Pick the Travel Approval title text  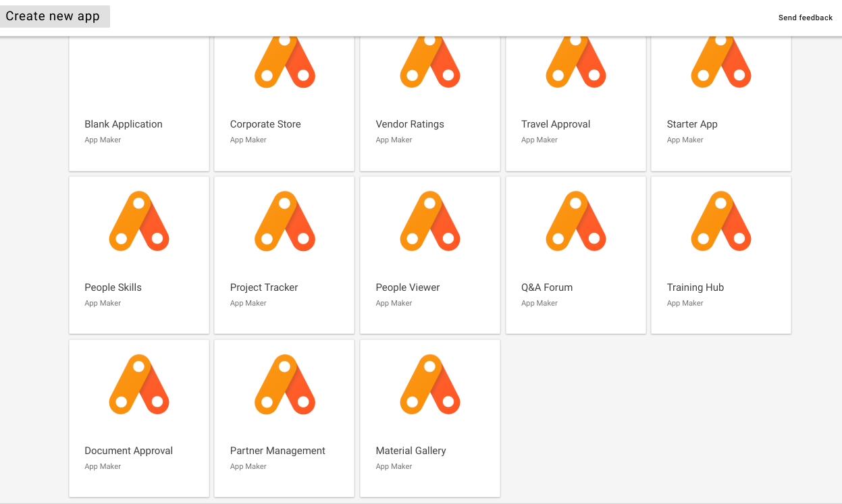tap(556, 124)
